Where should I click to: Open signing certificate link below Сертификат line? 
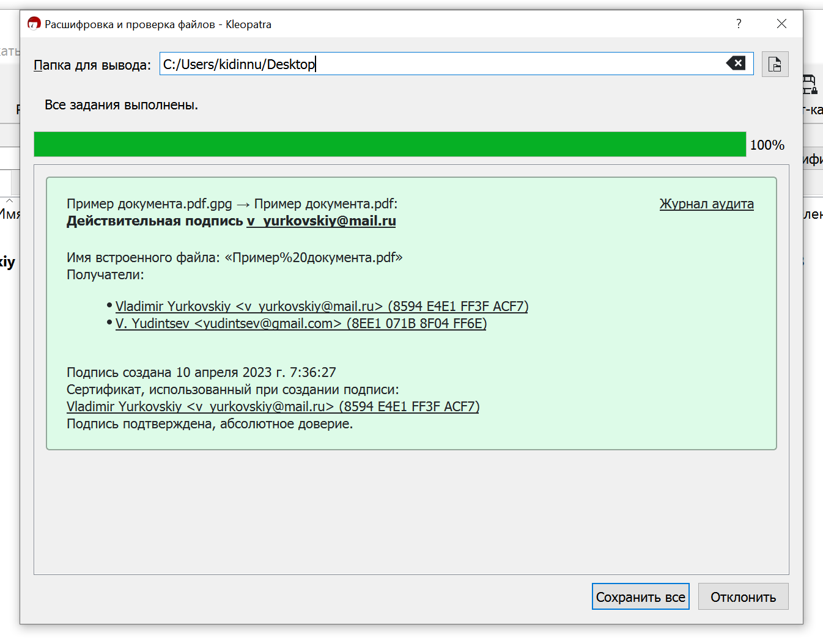(x=273, y=406)
